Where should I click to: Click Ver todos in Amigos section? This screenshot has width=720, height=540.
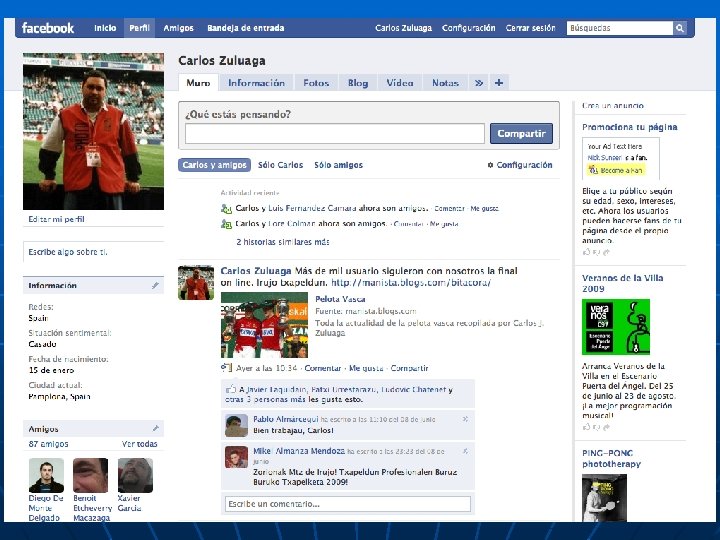point(140,444)
